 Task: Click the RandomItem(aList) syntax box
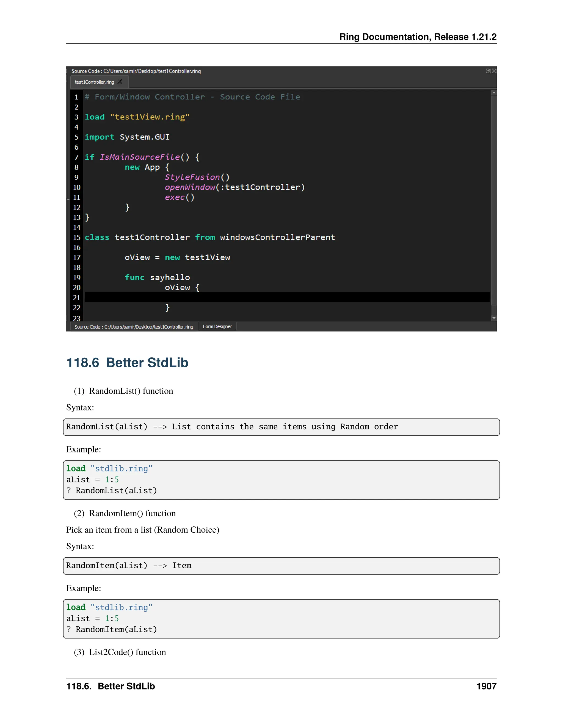coord(281,566)
